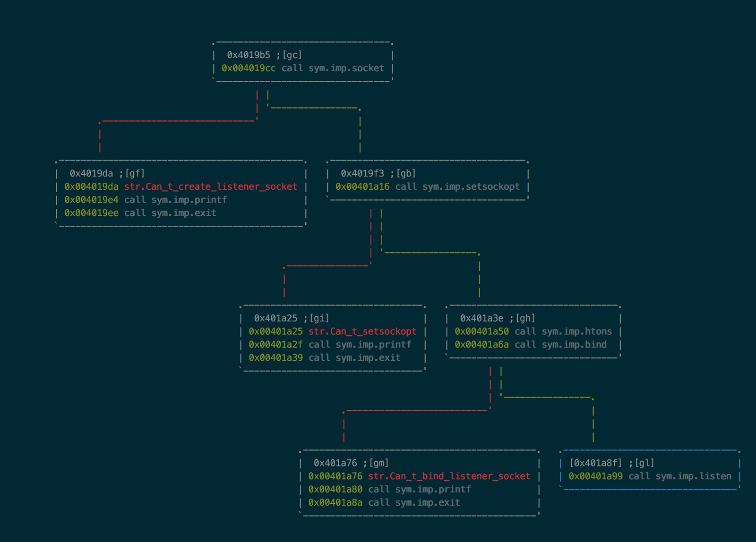Click 0x004019e4 call sym.imp.printf line
Screen dimensions: 756x542
click(146, 200)
